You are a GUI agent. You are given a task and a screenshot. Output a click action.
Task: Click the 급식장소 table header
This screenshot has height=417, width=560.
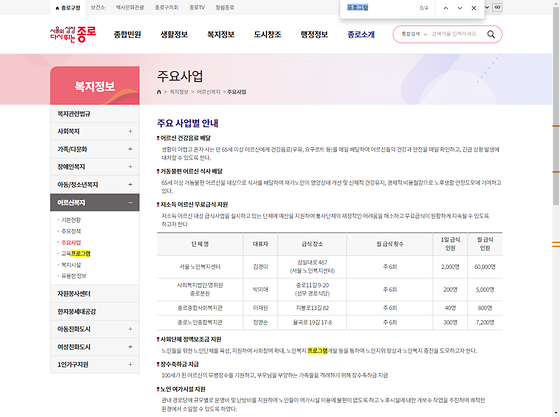pos(312,244)
